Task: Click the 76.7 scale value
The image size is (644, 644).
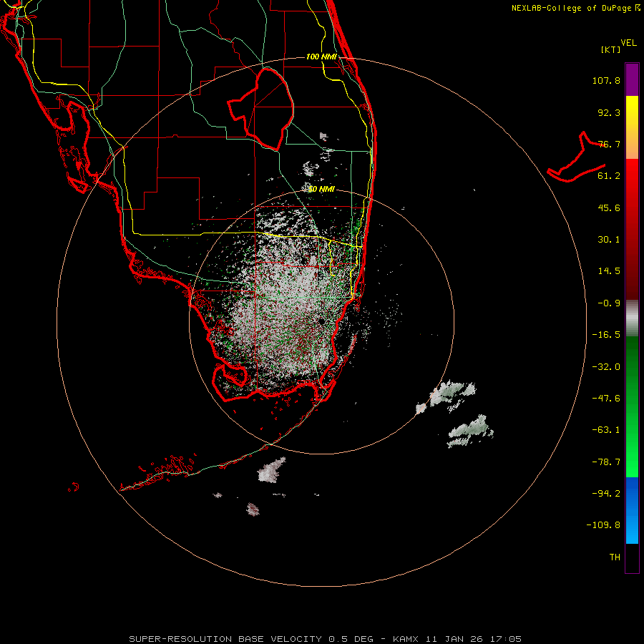Action: (x=609, y=144)
